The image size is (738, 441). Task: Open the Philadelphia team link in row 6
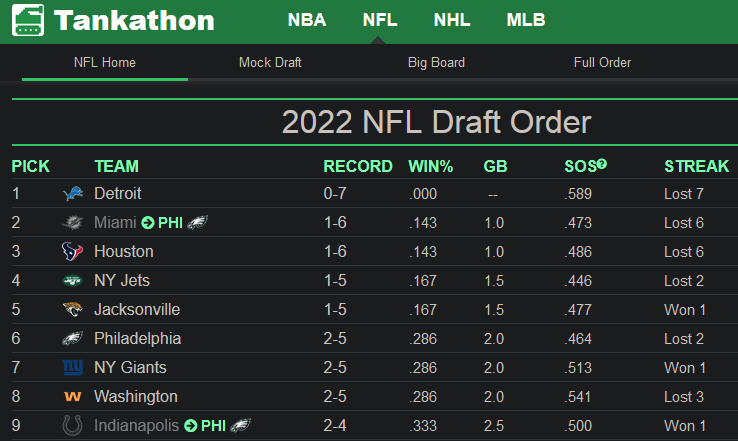point(137,339)
